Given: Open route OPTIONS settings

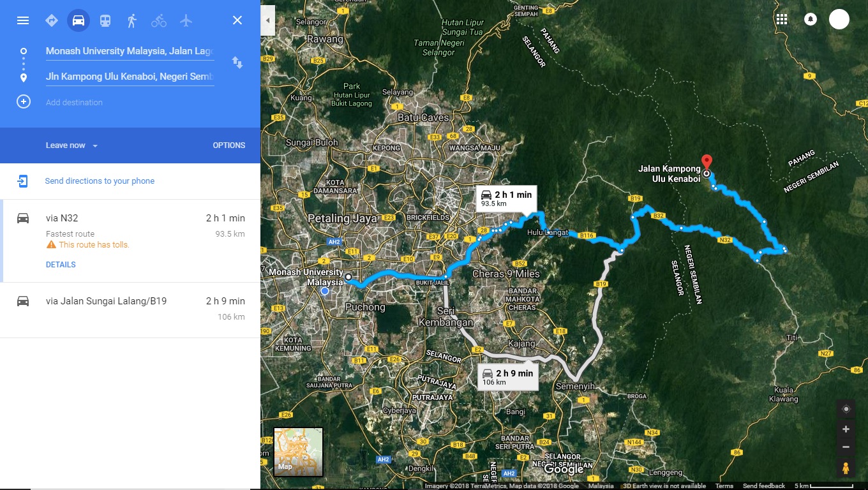Looking at the screenshot, I should coord(229,145).
